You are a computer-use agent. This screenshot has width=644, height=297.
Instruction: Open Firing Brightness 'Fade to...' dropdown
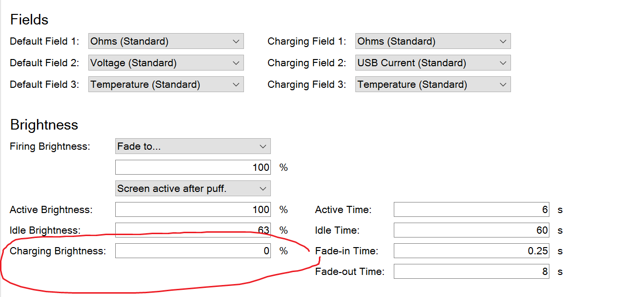(193, 146)
